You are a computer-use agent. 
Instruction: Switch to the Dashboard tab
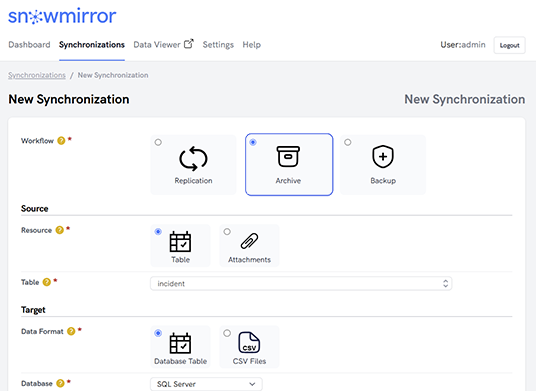click(x=29, y=45)
